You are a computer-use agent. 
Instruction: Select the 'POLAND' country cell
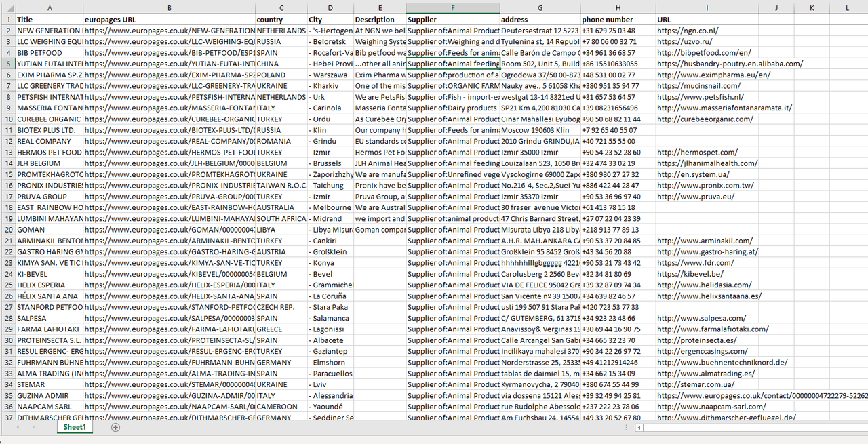pos(281,75)
